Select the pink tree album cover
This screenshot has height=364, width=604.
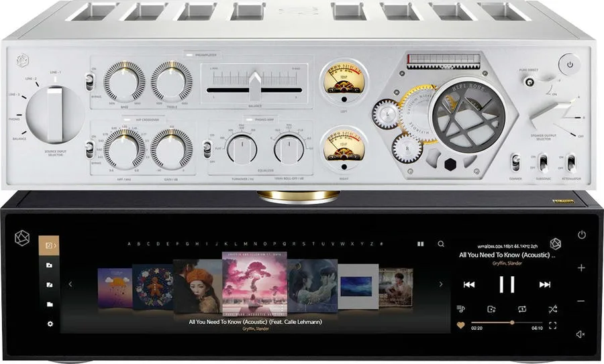(x=254, y=284)
